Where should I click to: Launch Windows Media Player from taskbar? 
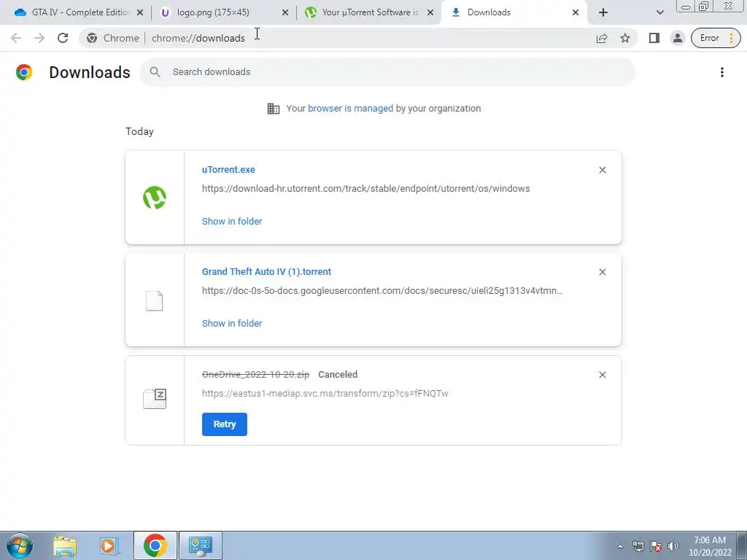109,545
